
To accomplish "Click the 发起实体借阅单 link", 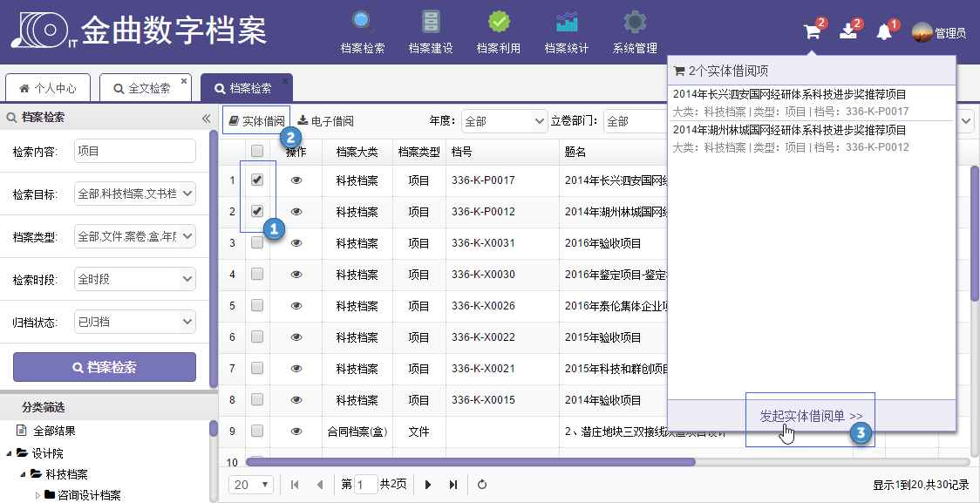I will pos(811,416).
